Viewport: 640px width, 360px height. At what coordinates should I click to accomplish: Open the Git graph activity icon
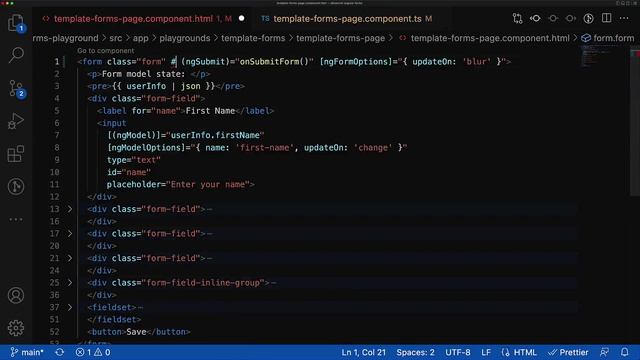coord(16,187)
